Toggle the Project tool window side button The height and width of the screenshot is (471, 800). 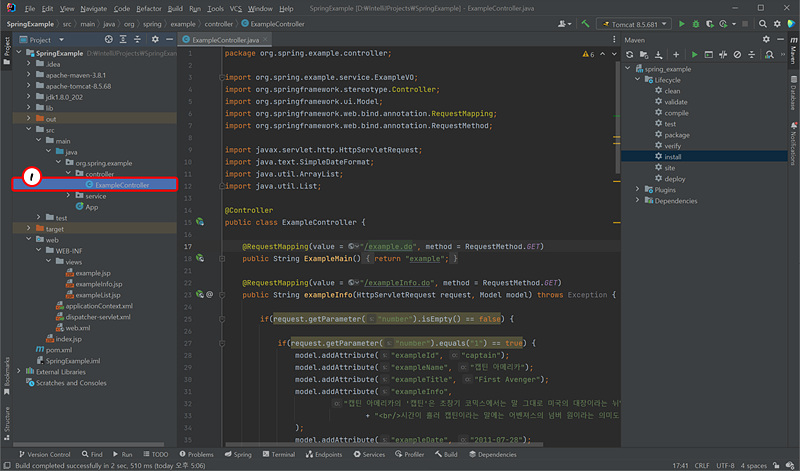[x=7, y=51]
